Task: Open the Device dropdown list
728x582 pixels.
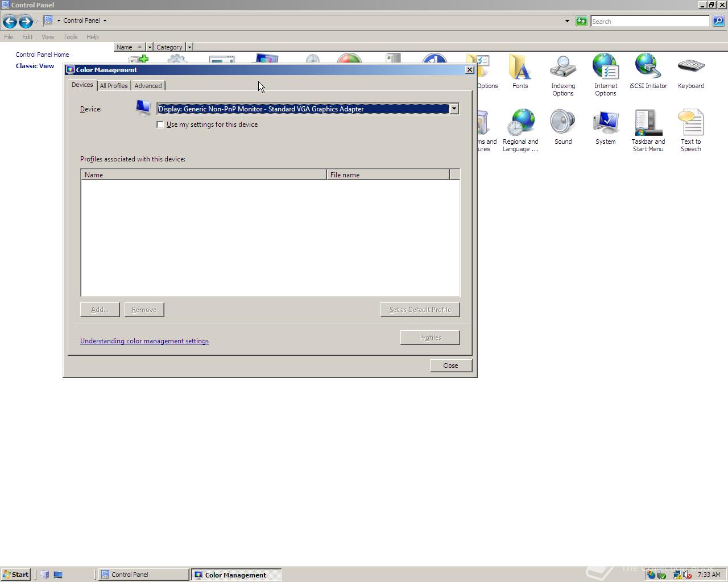Action: (x=454, y=109)
